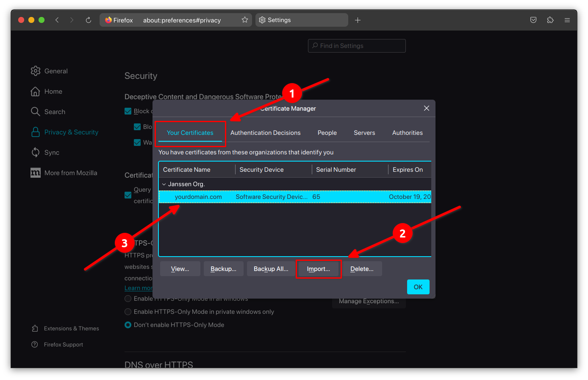Collapse the Janssen Org. certificate group

tap(164, 184)
